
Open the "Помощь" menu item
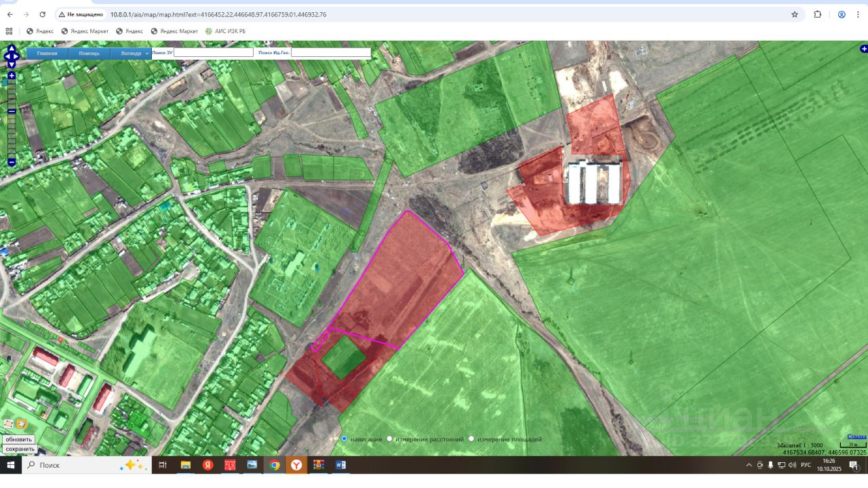89,54
